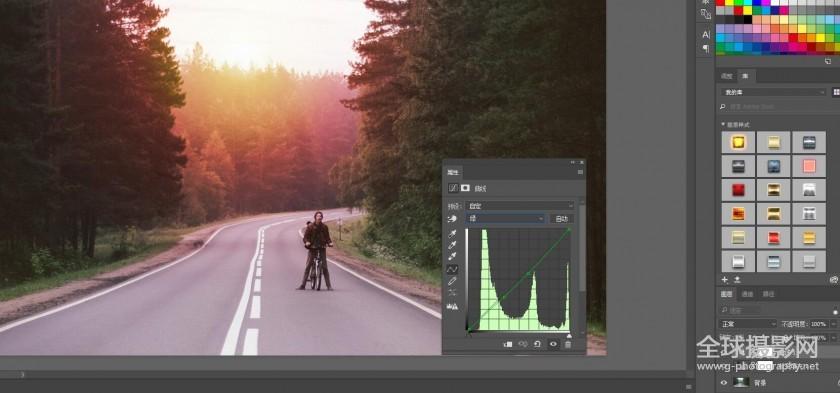This screenshot has height=393, width=840.
Task: Hide the Background layer via eye icon
Action: click(x=724, y=382)
